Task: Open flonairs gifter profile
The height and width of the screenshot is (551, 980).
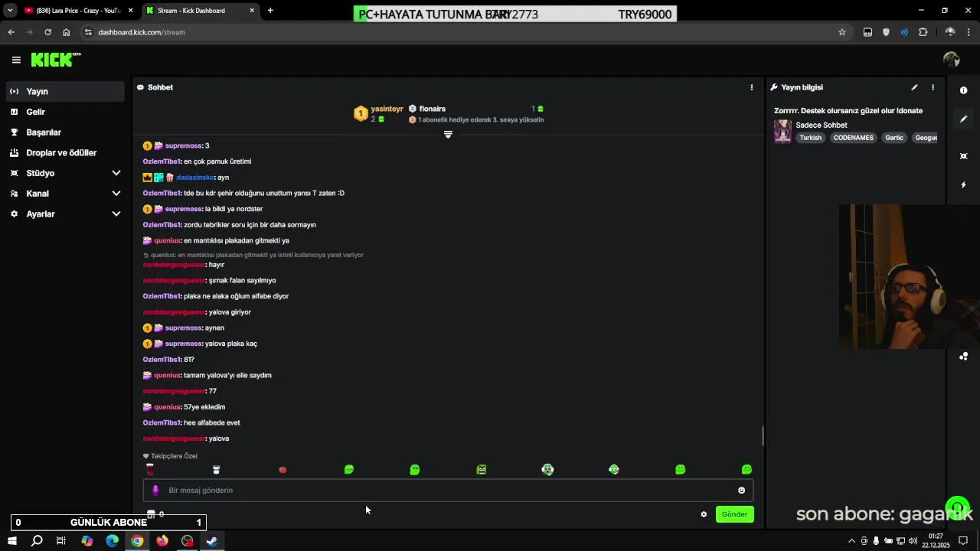Action: coord(432,109)
